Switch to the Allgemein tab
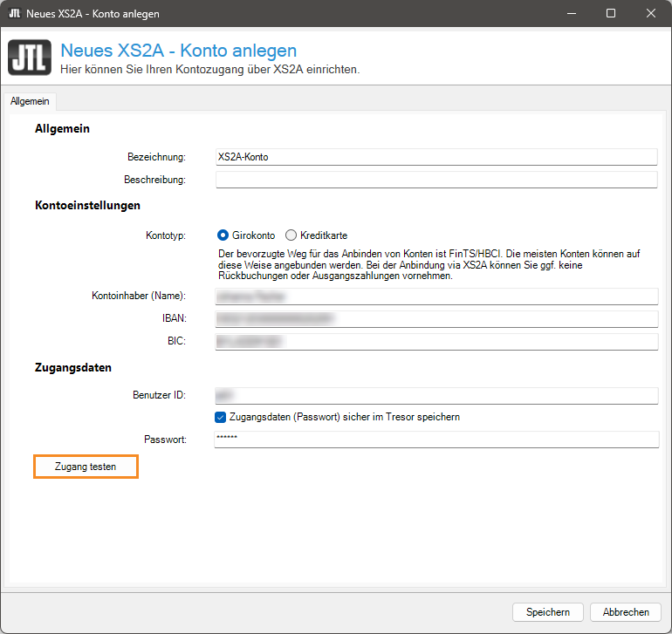This screenshot has width=672, height=634. coord(30,101)
